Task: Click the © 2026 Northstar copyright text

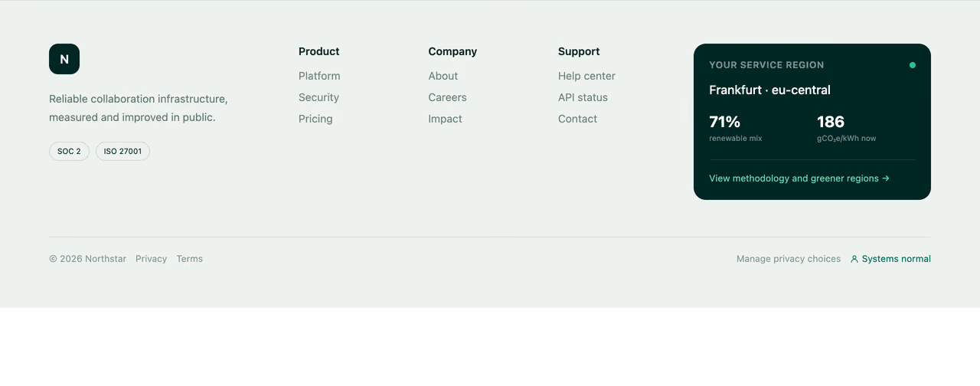Action: (x=87, y=259)
